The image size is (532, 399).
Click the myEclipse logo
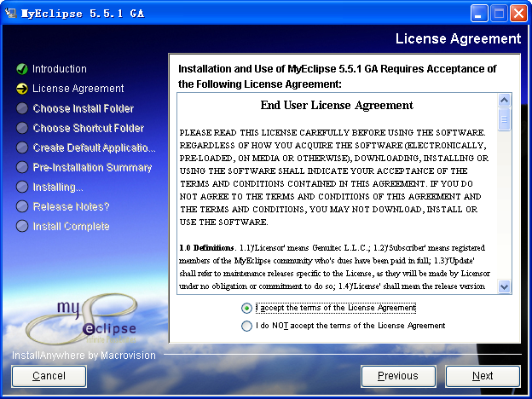point(84,319)
